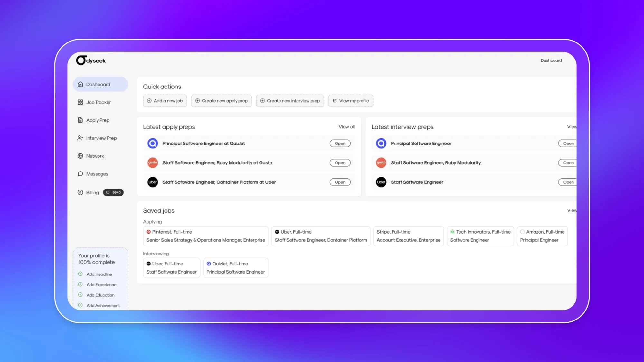Open the Apply Prep document icon
The width and height of the screenshot is (644, 362).
click(x=80, y=120)
